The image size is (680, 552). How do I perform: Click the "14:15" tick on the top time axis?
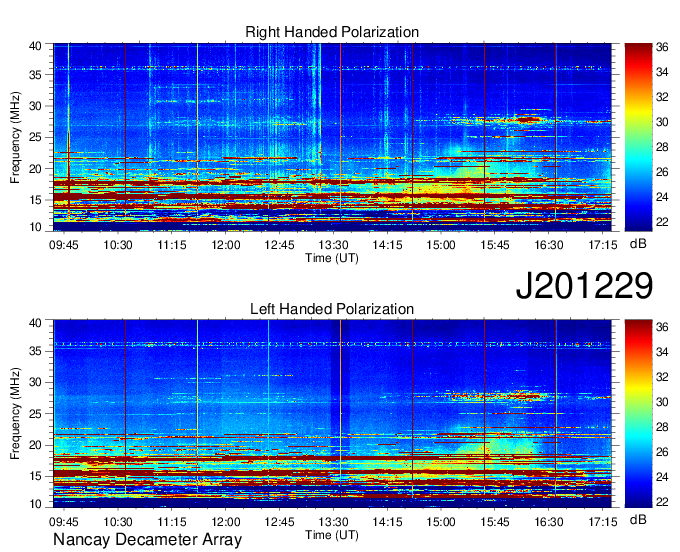[x=387, y=245]
